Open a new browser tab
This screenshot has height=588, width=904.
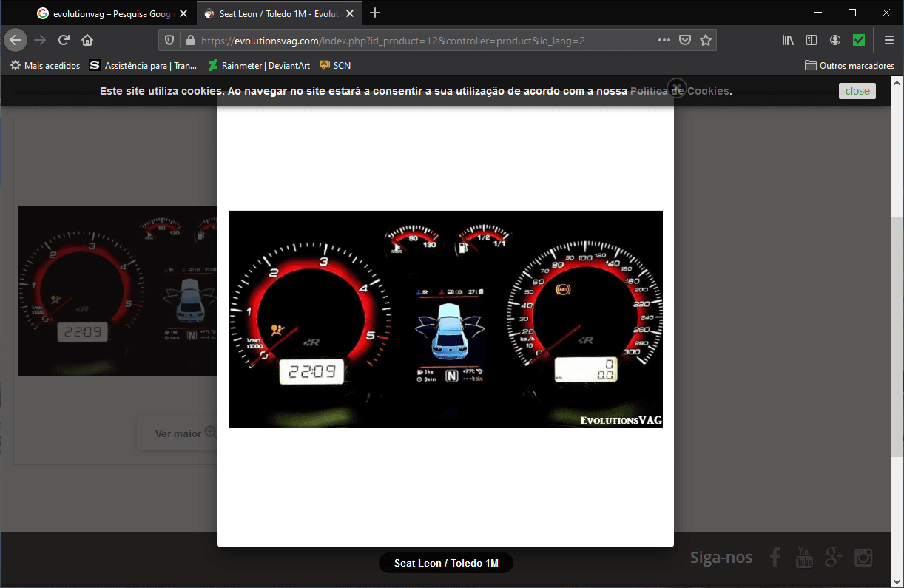pyautogui.click(x=375, y=13)
